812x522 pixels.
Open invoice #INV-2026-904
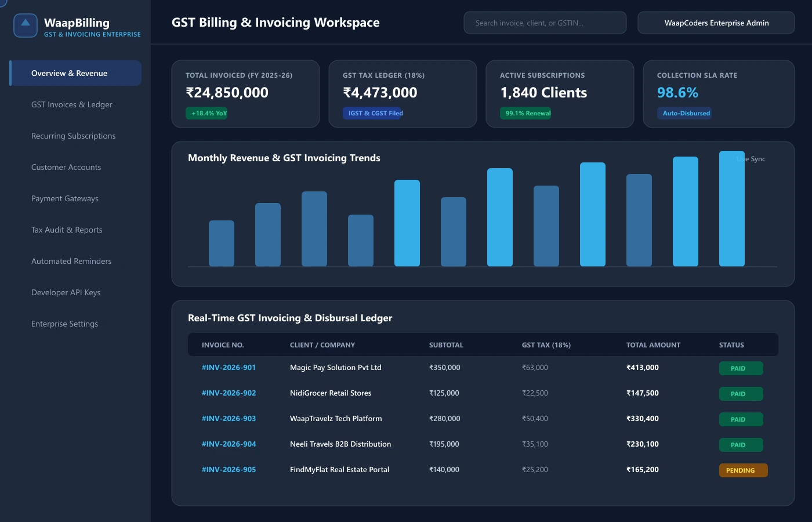(x=229, y=444)
